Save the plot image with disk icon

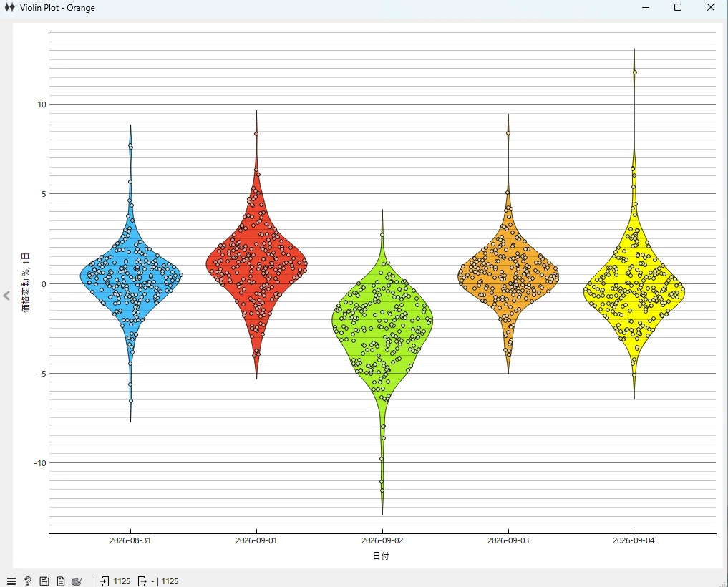[44, 581]
